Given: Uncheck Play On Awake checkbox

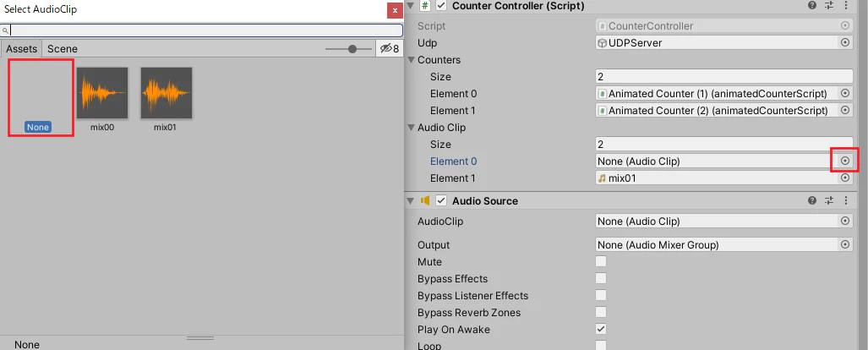Looking at the screenshot, I should [601, 329].
